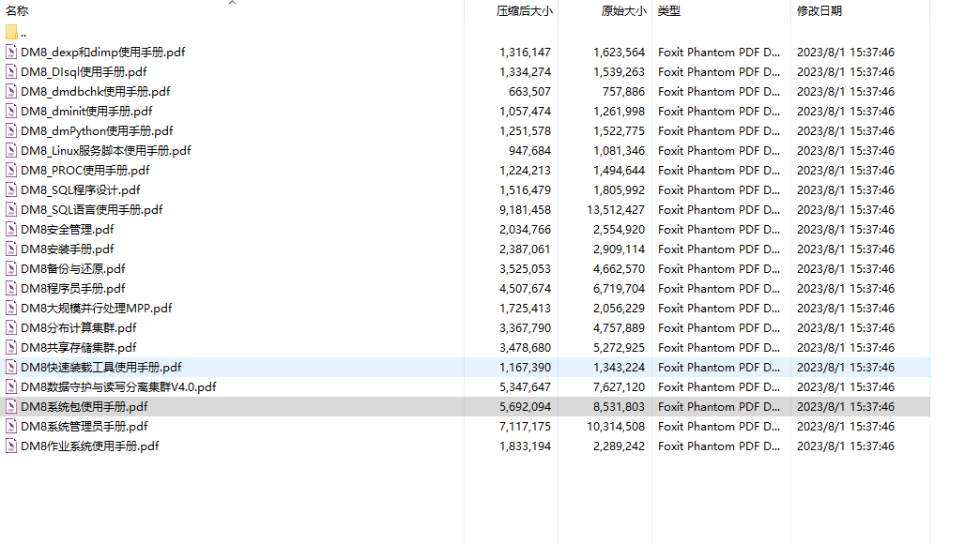The height and width of the screenshot is (544, 980).
Task: Click original size value 2,289,242
Action: point(619,446)
